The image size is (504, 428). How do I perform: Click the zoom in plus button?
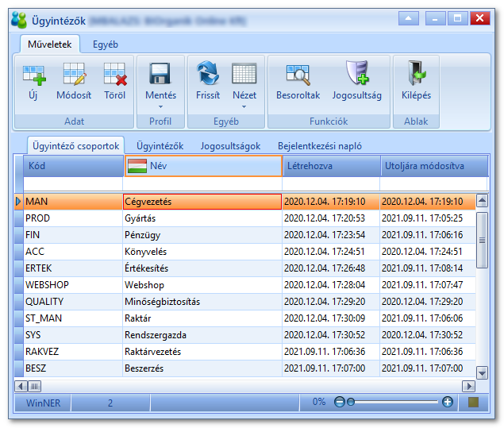[x=448, y=402]
